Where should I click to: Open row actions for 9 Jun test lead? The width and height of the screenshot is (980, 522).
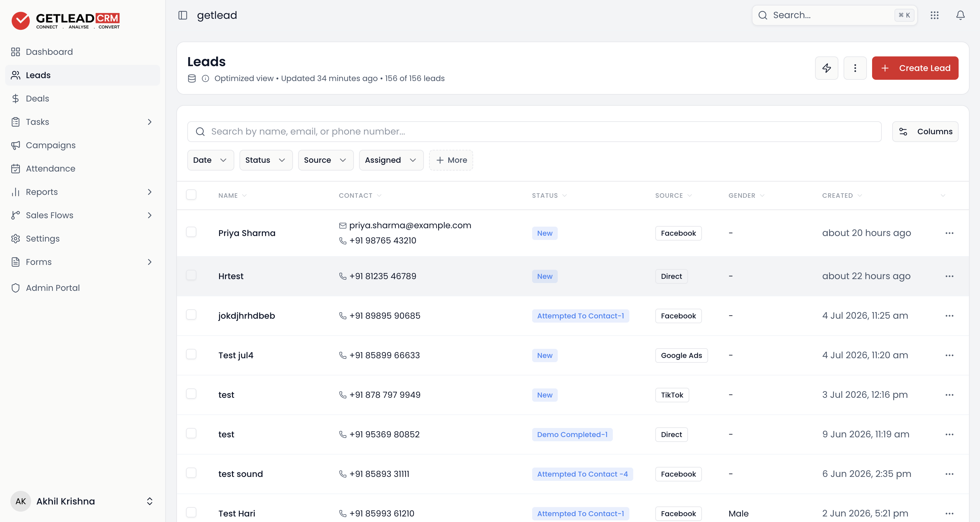point(949,434)
